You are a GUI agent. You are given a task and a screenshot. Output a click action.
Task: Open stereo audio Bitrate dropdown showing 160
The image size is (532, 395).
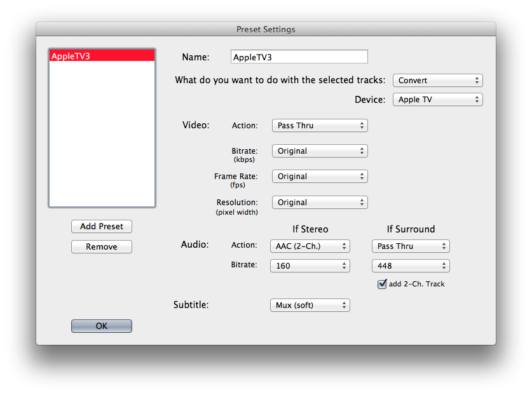(310, 266)
